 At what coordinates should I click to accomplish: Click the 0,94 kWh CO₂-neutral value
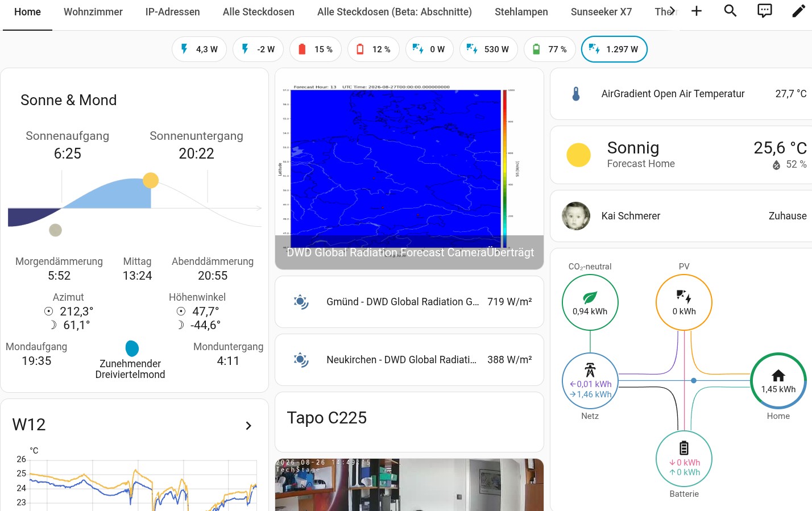pyautogui.click(x=590, y=311)
